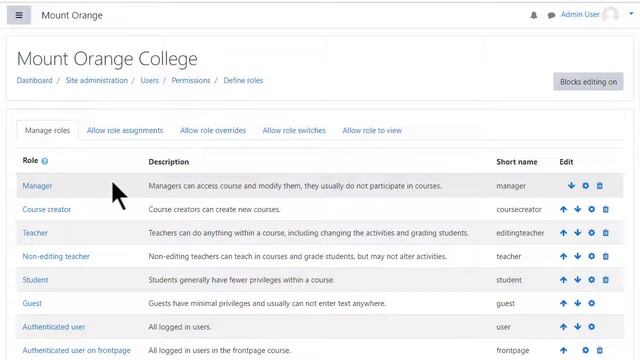Open Define roles breadcrumb link
The height and width of the screenshot is (360, 640).
(x=243, y=80)
